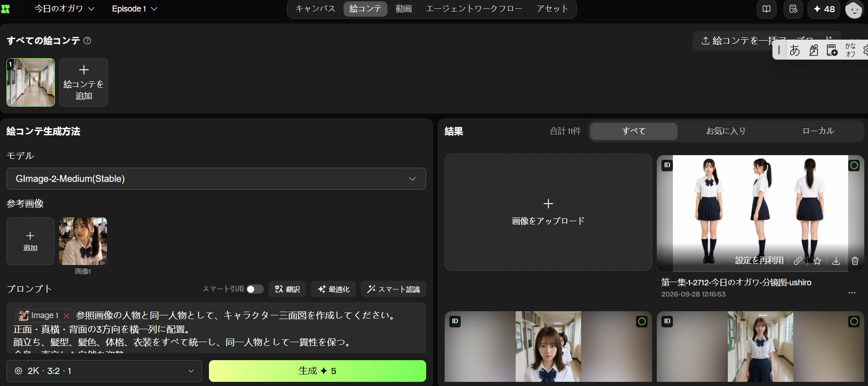Click 追加 to add reference image

coord(30,241)
